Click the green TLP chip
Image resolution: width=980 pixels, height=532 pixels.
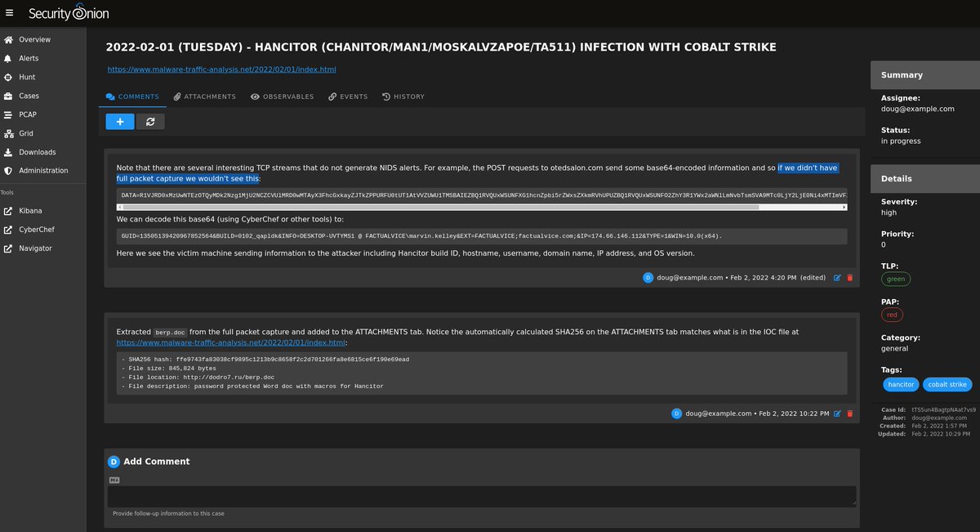click(x=896, y=279)
